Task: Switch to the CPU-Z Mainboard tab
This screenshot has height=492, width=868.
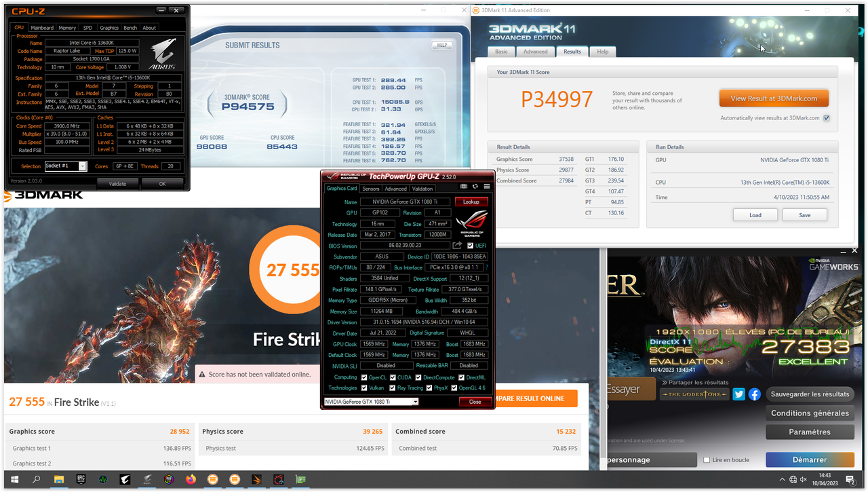Action: [x=42, y=28]
